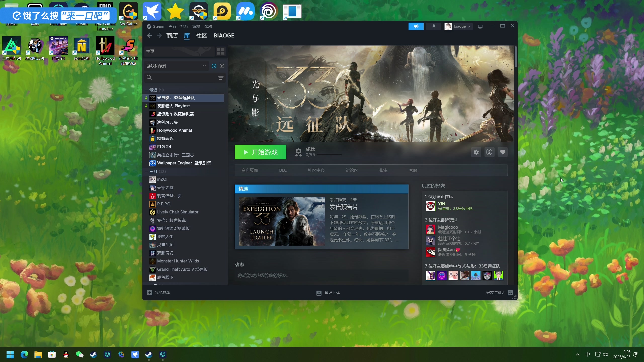
Task: Open advanced filter options icon
Action: 221,78
